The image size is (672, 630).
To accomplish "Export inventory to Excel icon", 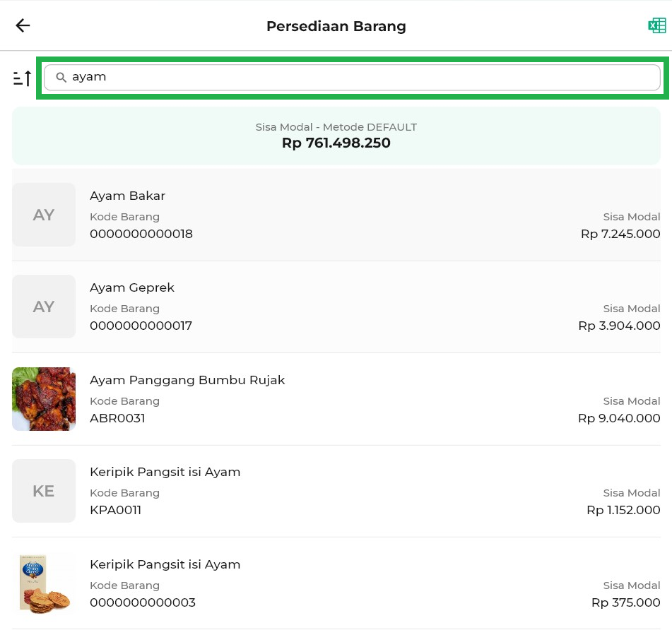I will pyautogui.click(x=656, y=26).
